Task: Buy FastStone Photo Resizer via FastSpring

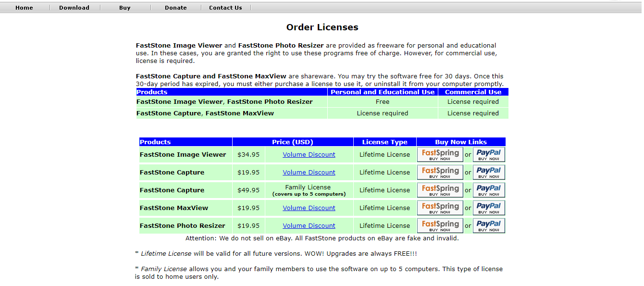Action: (x=440, y=226)
